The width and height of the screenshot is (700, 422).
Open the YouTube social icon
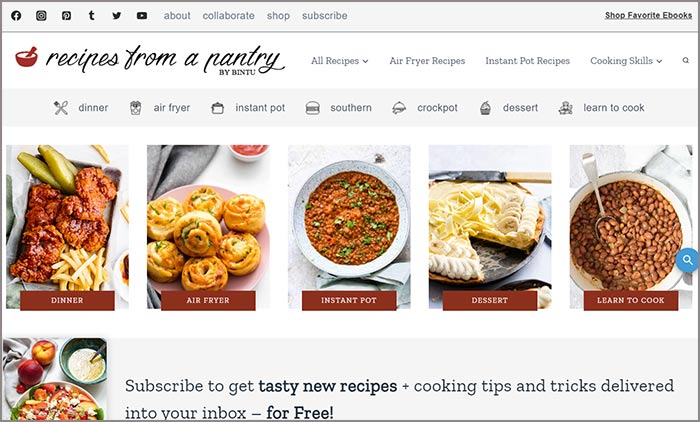[x=142, y=16]
